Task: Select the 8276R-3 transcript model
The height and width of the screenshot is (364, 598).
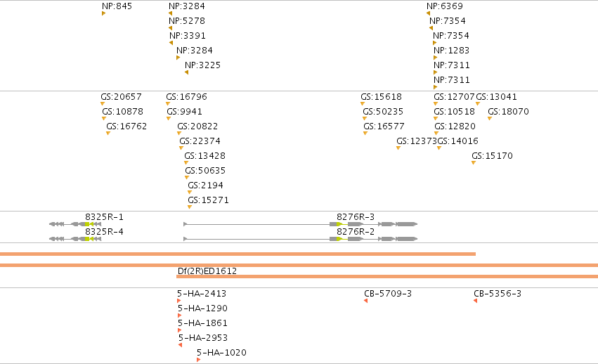Action: click(301, 224)
